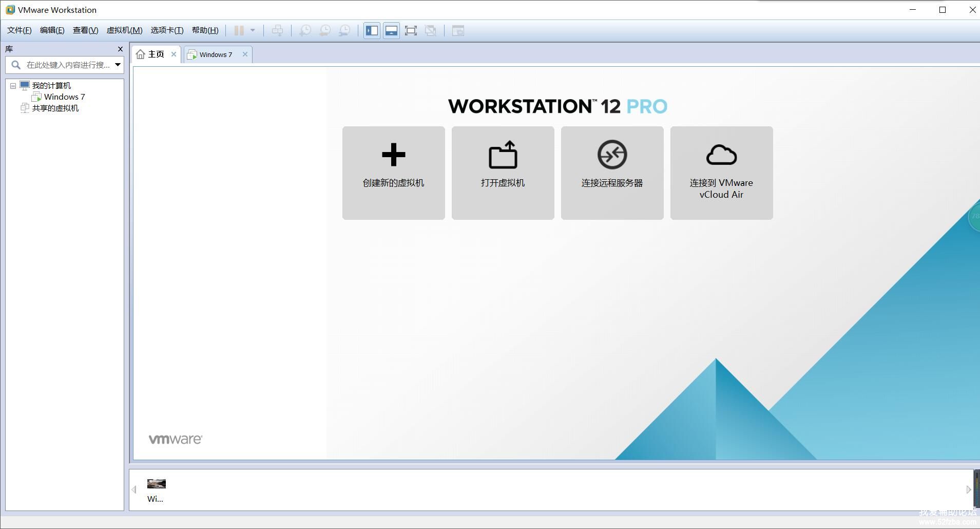Image resolution: width=980 pixels, height=529 pixels.
Task: Click the take snapshot toolbar icon
Action: [305, 30]
